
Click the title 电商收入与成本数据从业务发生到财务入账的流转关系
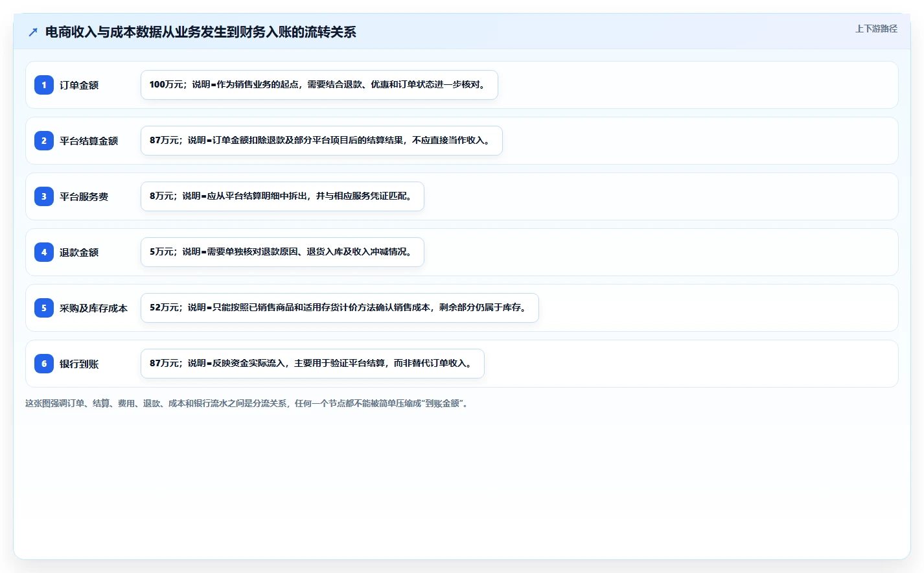[x=201, y=32]
